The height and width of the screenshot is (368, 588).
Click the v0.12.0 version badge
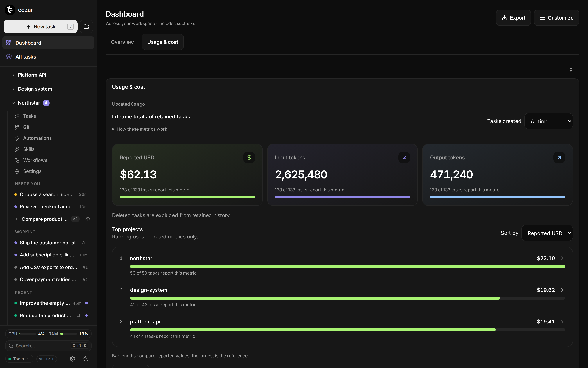pos(47,359)
